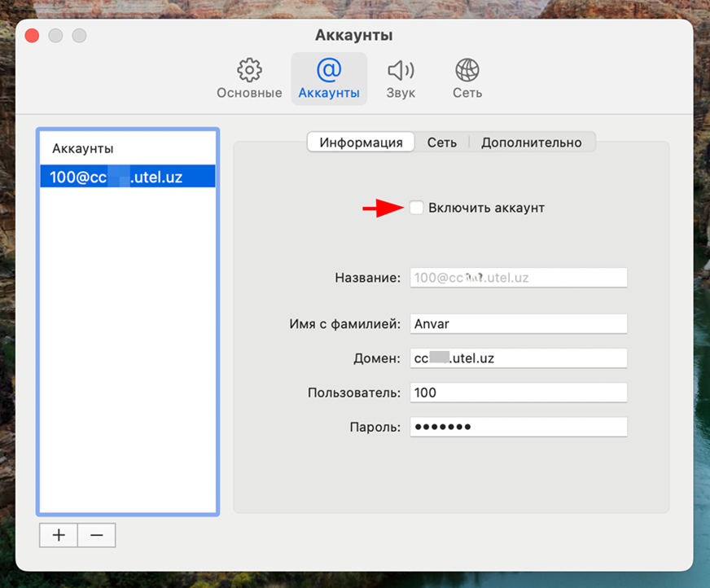The image size is (710, 588).
Task: Enable the Включить аккаунт checkbox
Action: tap(416, 208)
